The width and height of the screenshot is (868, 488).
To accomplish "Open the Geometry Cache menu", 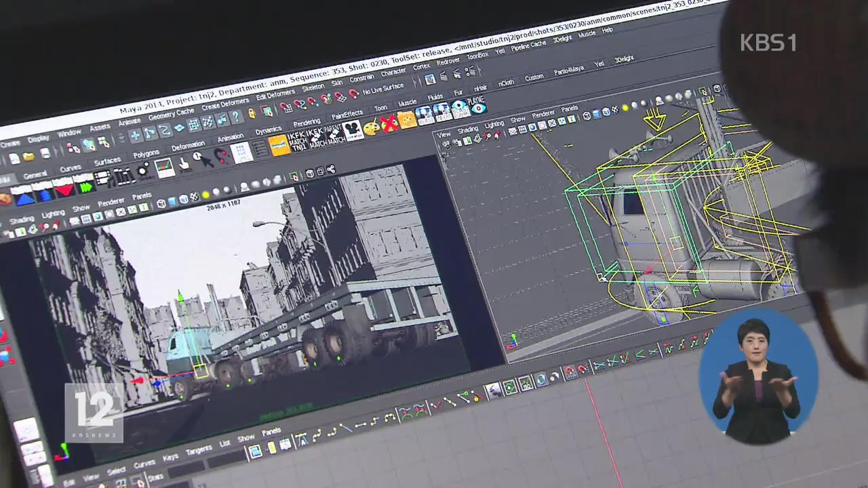I will (x=171, y=114).
